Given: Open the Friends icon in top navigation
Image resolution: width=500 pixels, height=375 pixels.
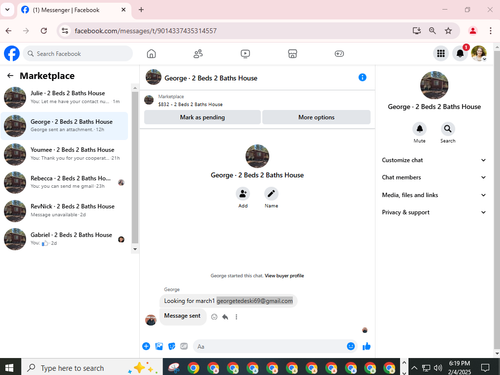Looking at the screenshot, I should [198, 54].
